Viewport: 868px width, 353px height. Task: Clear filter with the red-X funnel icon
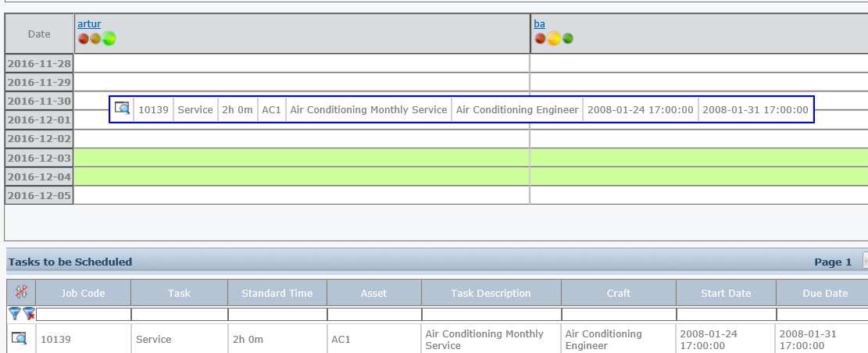(x=28, y=314)
